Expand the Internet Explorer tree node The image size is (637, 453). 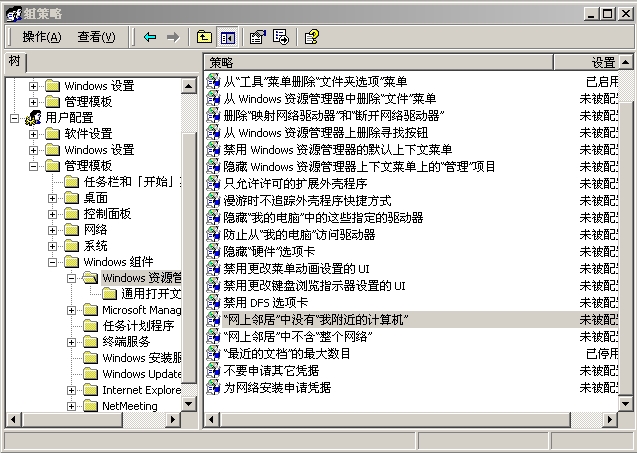coord(72,390)
